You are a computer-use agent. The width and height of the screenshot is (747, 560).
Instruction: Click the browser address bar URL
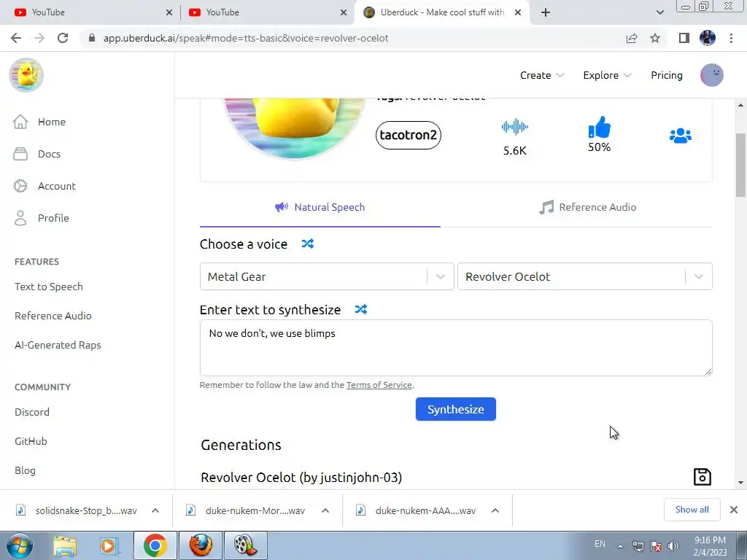tap(246, 38)
